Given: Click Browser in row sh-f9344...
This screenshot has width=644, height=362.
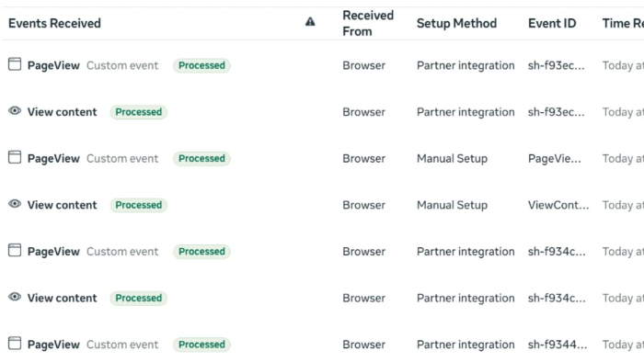Looking at the screenshot, I should [x=364, y=345].
